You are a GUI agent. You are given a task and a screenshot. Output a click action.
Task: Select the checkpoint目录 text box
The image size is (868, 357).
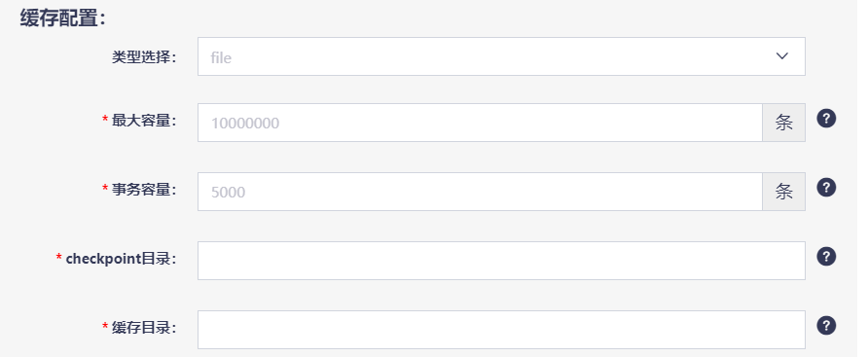click(501, 261)
